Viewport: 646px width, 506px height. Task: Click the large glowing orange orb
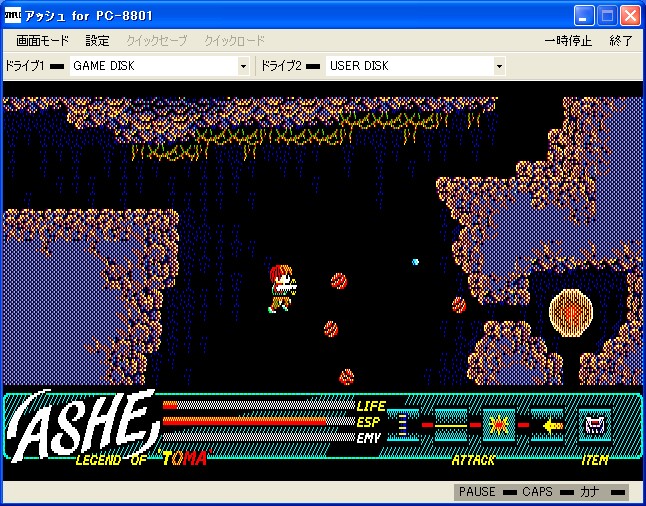pyautogui.click(x=571, y=313)
